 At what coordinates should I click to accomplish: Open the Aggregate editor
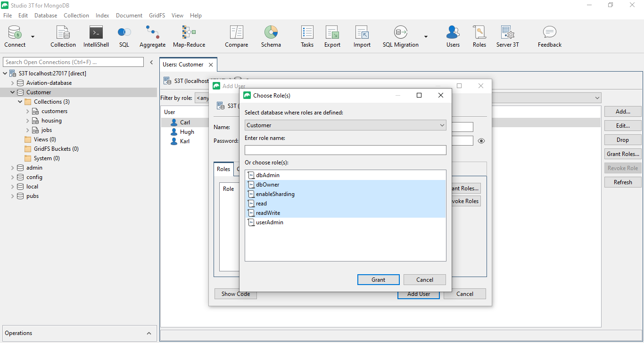[152, 37]
